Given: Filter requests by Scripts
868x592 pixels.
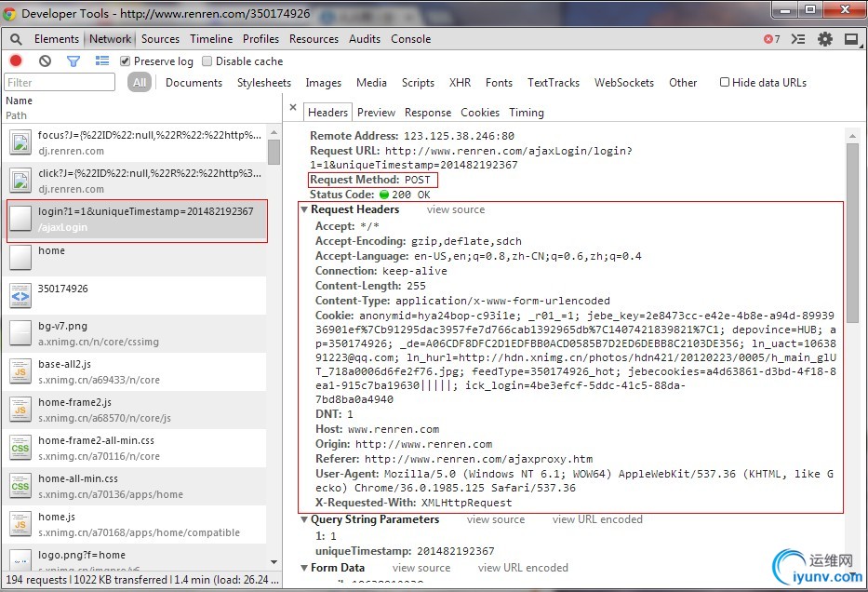Looking at the screenshot, I should 418,83.
